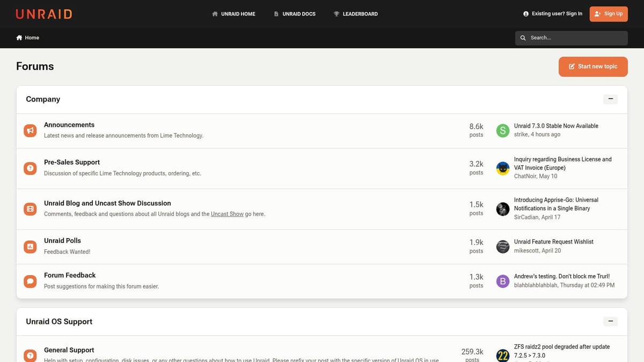Click the Announcements megaphone forum icon
The image size is (644, 362).
[x=31, y=130]
